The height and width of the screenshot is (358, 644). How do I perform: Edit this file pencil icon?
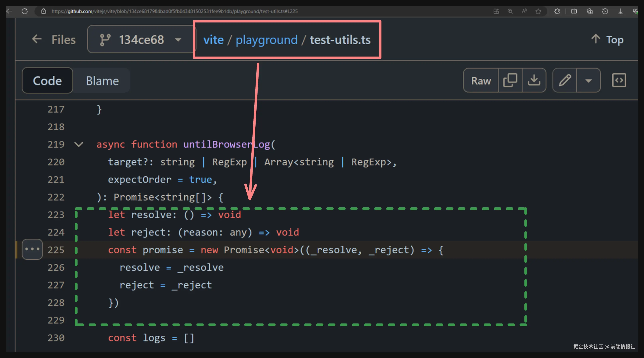(x=565, y=80)
